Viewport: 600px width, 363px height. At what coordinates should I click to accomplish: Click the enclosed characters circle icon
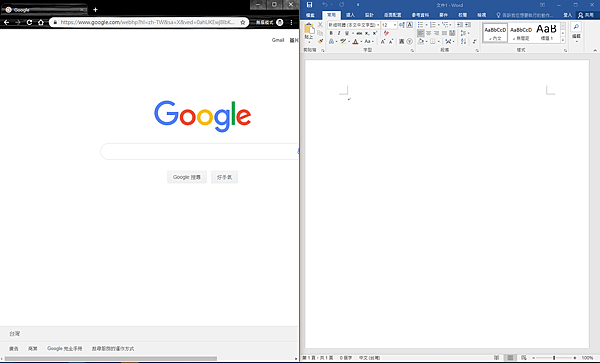point(409,41)
